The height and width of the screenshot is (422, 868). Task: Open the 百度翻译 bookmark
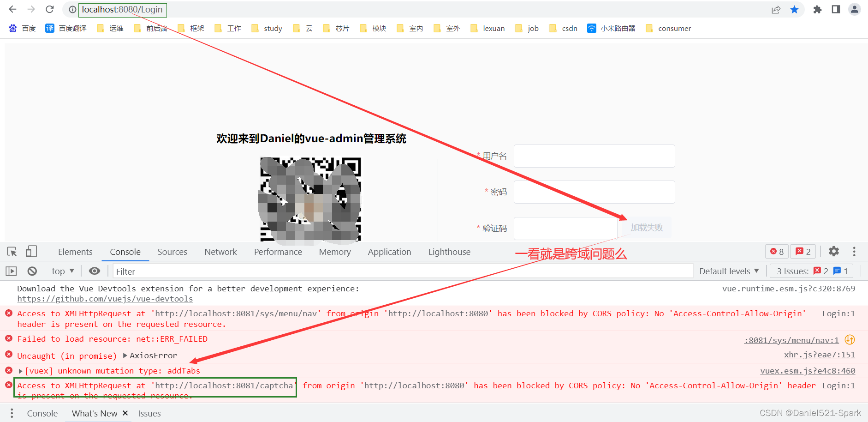tap(66, 29)
